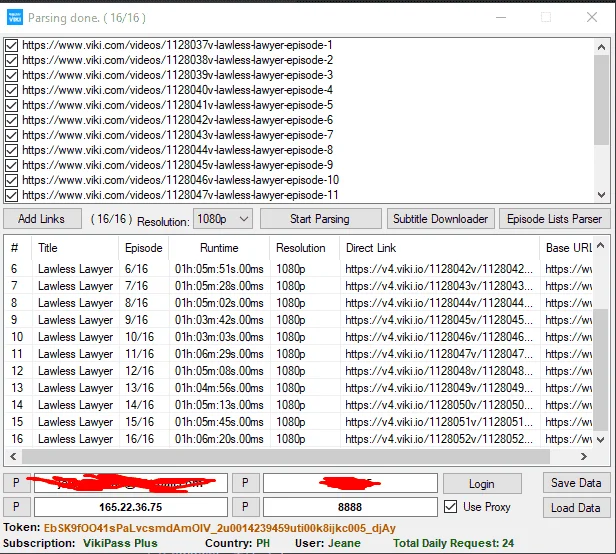Select row with episode 8/16
616x554 pixels.
[299, 303]
